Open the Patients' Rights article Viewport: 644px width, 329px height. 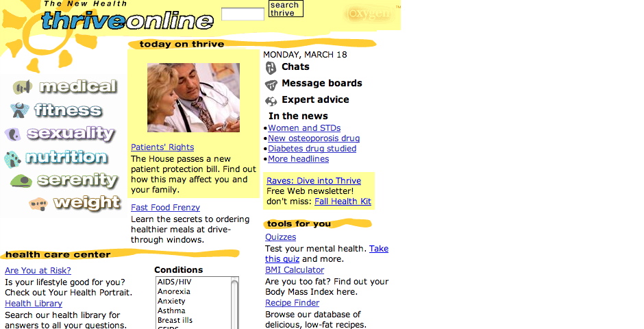pos(162,147)
